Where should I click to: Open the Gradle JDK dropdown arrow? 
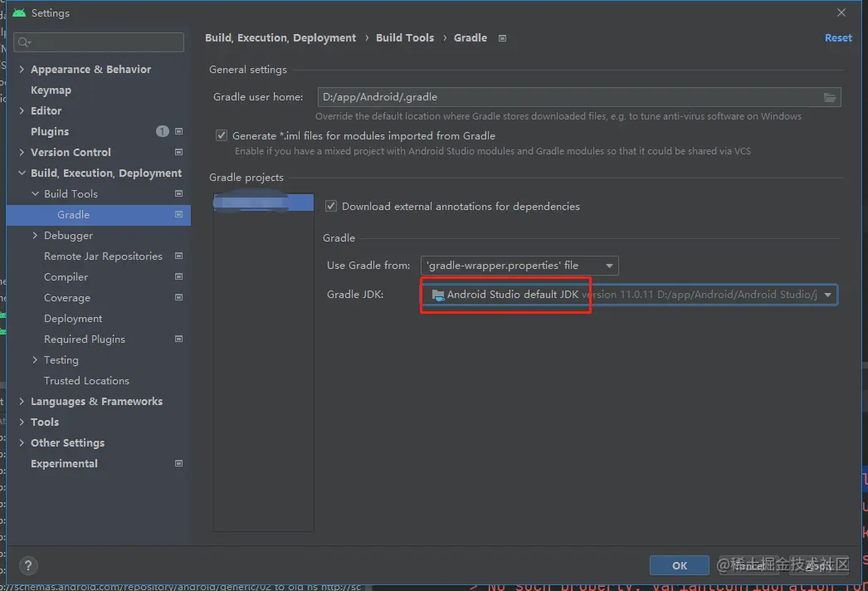point(827,295)
